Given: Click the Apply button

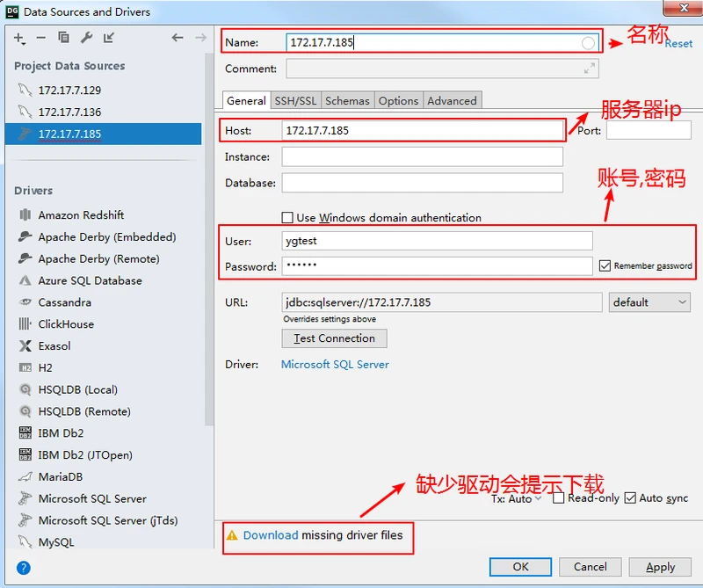Looking at the screenshot, I should pyautogui.click(x=661, y=567).
